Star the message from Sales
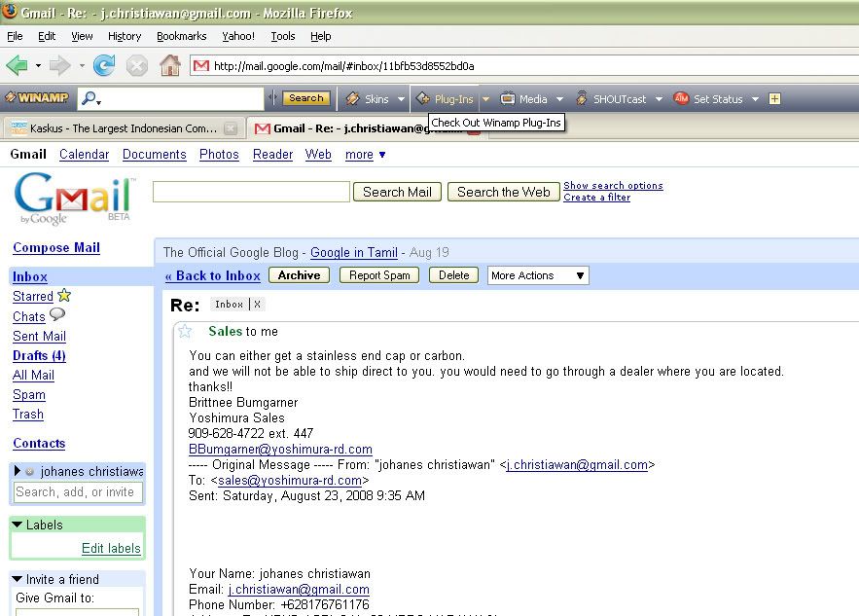Image resolution: width=859 pixels, height=616 pixels. tap(185, 331)
